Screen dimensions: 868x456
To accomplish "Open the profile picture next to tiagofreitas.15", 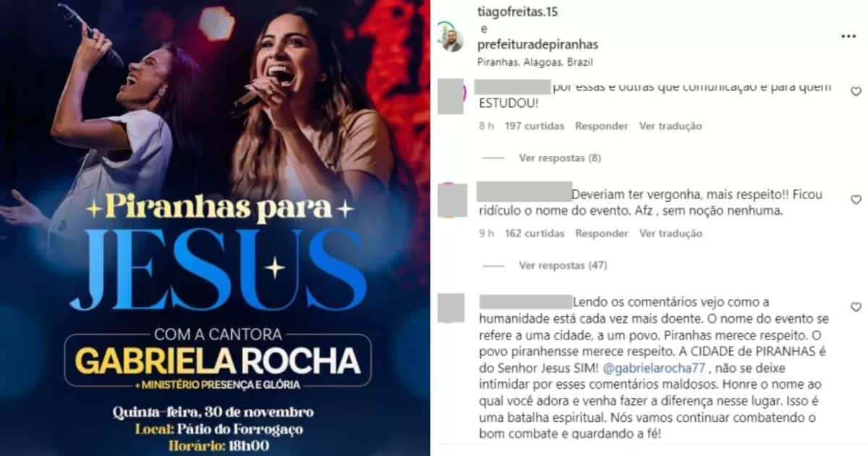I will pos(454,41).
